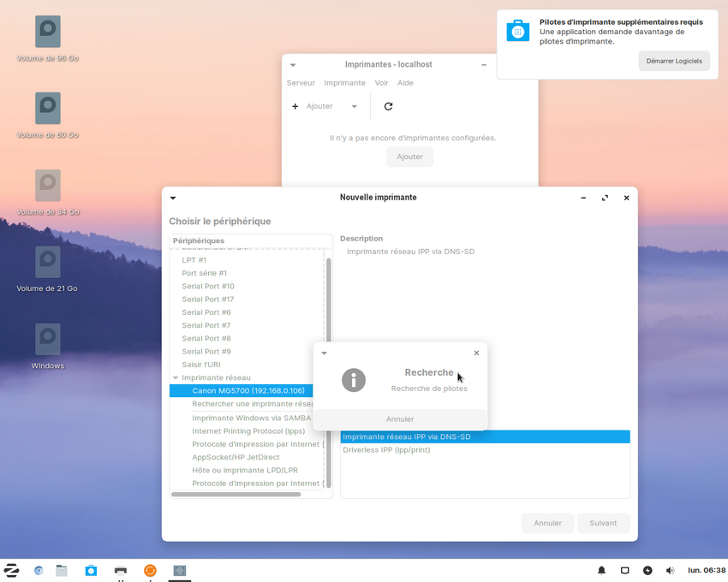Click the refresh icon in Imprimantes window
This screenshot has width=728, height=582.
click(388, 106)
